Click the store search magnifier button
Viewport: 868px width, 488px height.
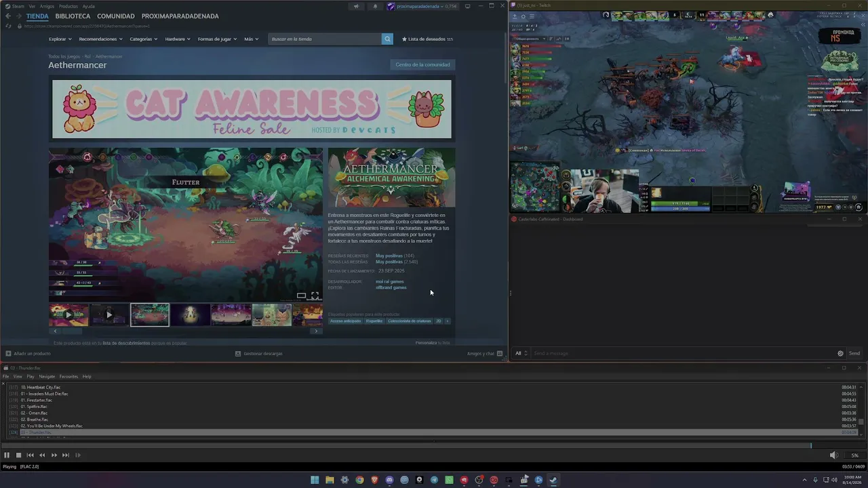pos(387,39)
